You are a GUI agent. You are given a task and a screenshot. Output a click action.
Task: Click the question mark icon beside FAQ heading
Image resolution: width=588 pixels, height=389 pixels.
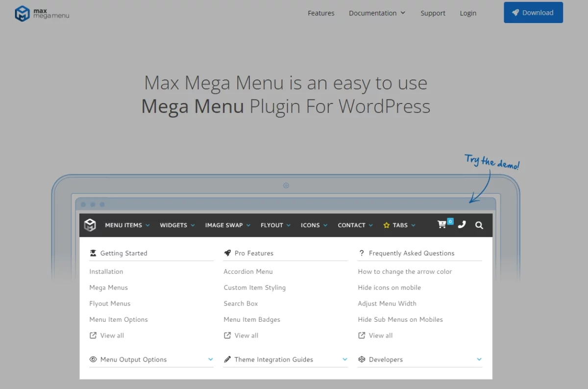pos(362,253)
